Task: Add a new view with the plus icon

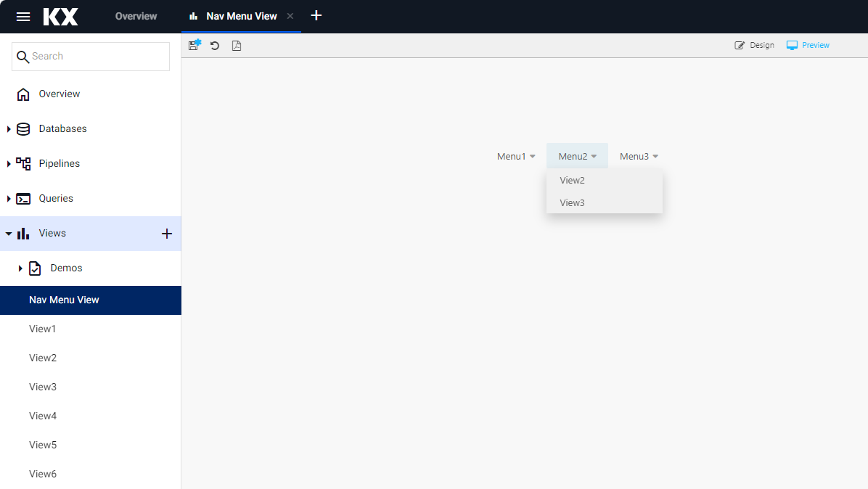Action: click(x=166, y=234)
